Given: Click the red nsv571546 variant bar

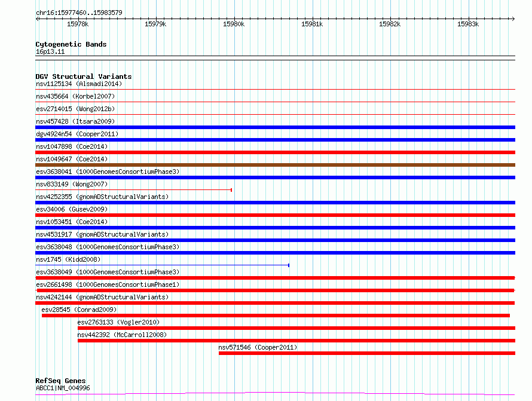Looking at the screenshot, I should click(x=367, y=353).
